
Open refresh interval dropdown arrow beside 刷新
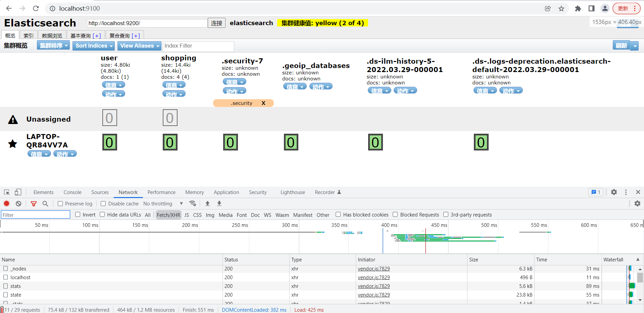pos(634,46)
